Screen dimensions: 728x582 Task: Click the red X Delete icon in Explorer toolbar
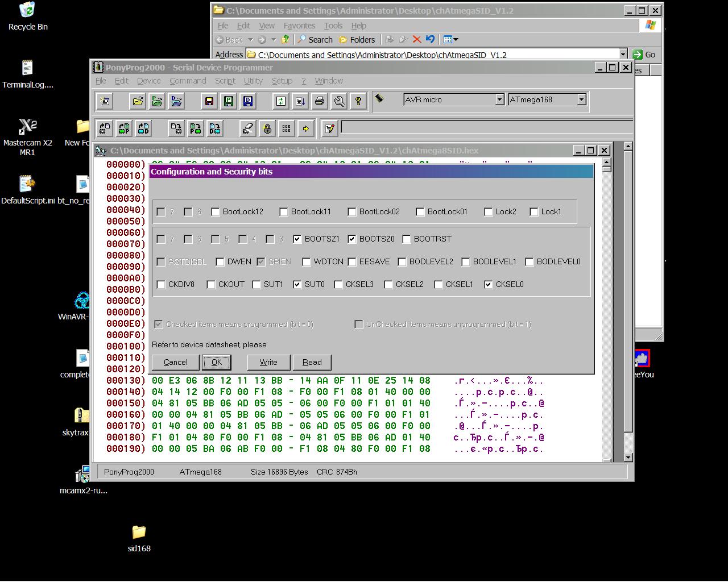(x=416, y=39)
